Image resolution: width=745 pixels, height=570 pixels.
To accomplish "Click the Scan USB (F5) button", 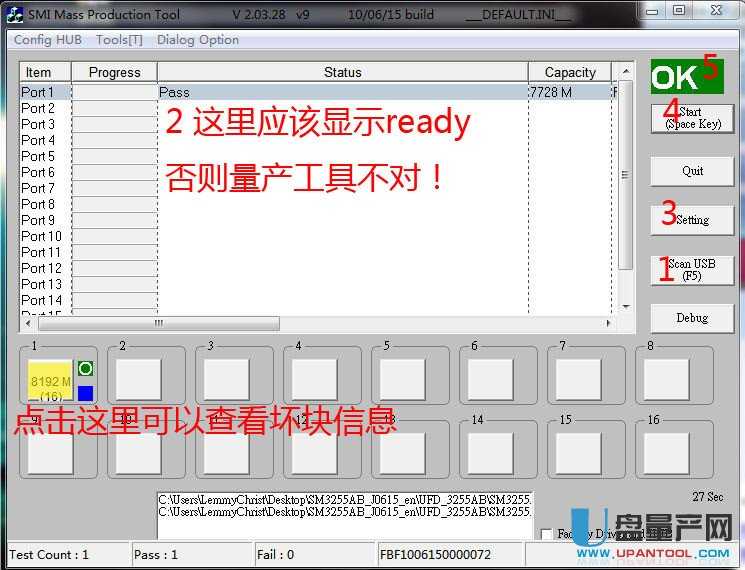I will [692, 270].
